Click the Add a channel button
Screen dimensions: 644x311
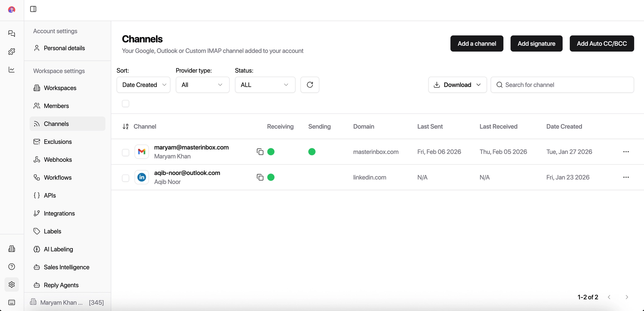tap(476, 43)
